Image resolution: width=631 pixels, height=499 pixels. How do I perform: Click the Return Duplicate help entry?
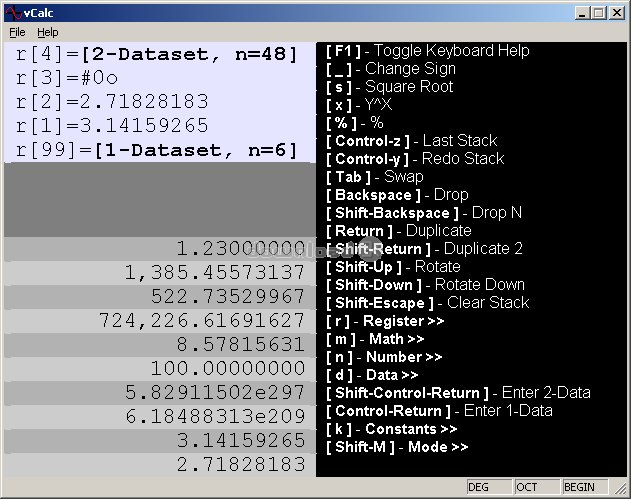pyautogui.click(x=398, y=231)
